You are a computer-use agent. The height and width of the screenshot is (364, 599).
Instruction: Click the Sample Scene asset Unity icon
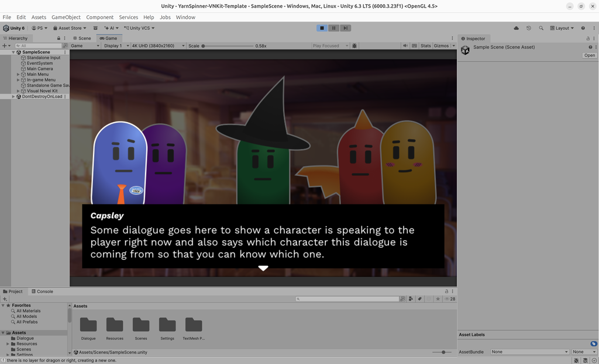coord(465,50)
